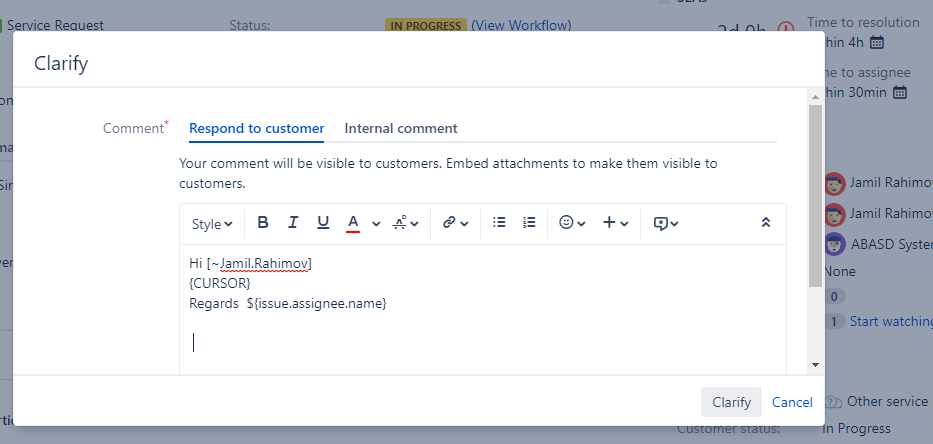Click the breached SLA clock icon
Viewport: 933px width, 444px height.
click(x=786, y=29)
